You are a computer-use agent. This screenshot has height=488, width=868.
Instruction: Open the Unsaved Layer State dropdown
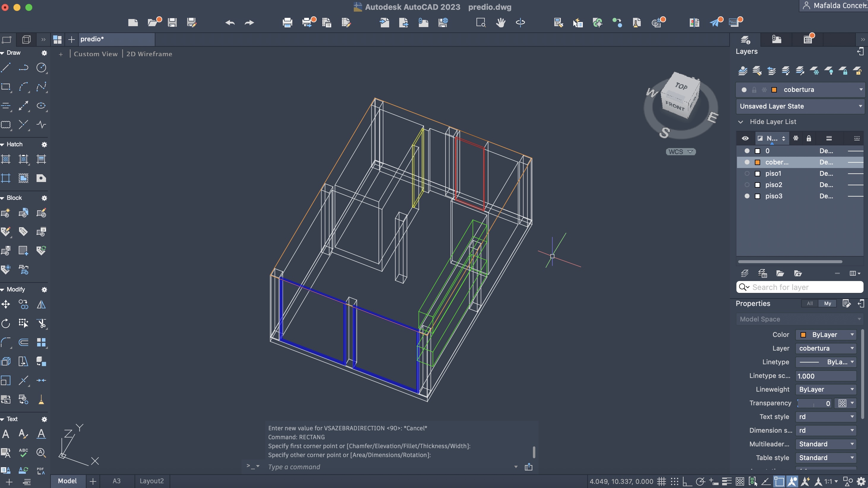click(x=800, y=106)
